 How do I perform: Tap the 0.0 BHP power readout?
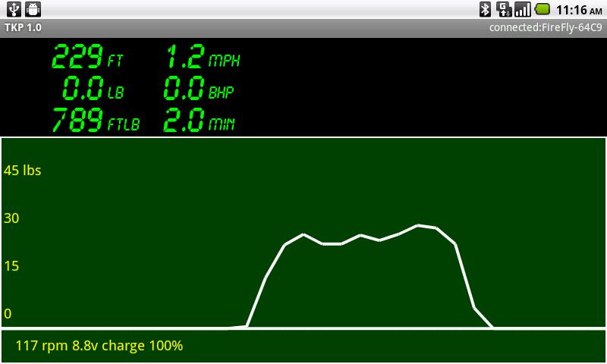point(199,90)
